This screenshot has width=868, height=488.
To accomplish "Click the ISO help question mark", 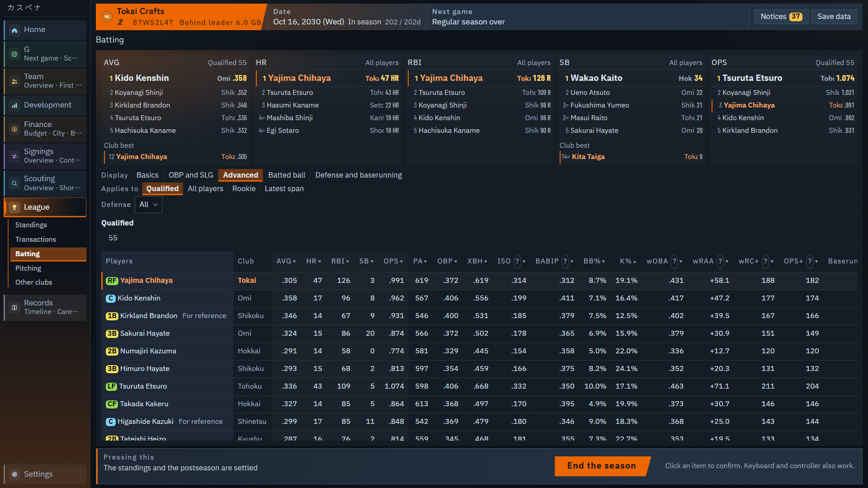I will pyautogui.click(x=517, y=261).
